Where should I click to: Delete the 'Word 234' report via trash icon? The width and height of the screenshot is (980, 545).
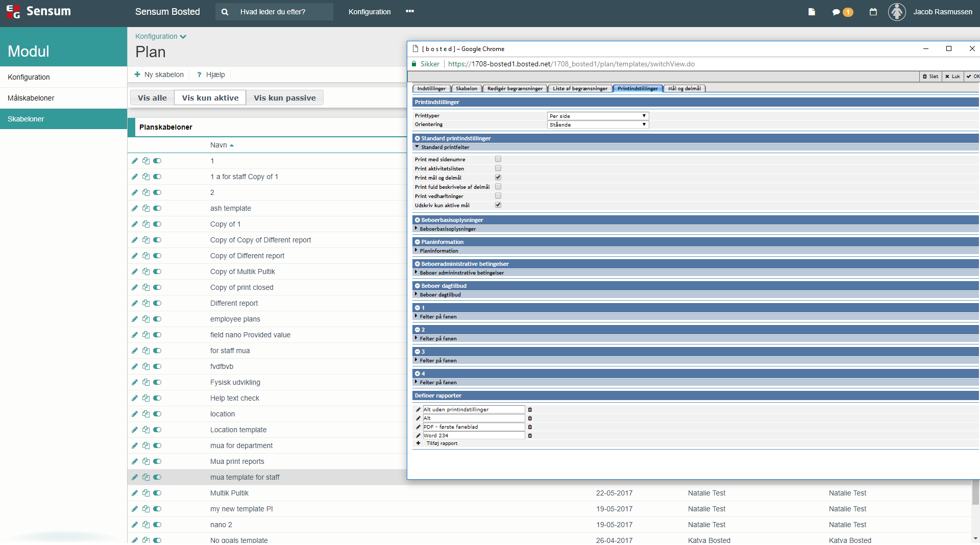coord(530,436)
